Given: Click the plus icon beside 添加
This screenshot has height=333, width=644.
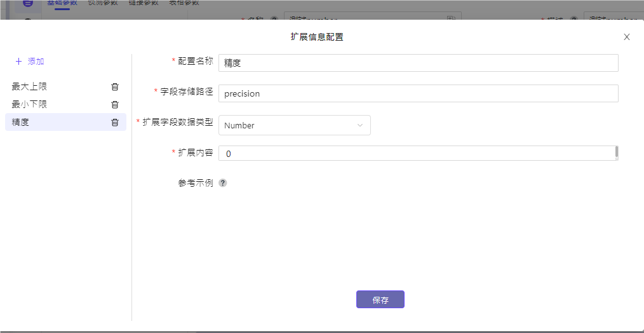Looking at the screenshot, I should [x=18, y=62].
